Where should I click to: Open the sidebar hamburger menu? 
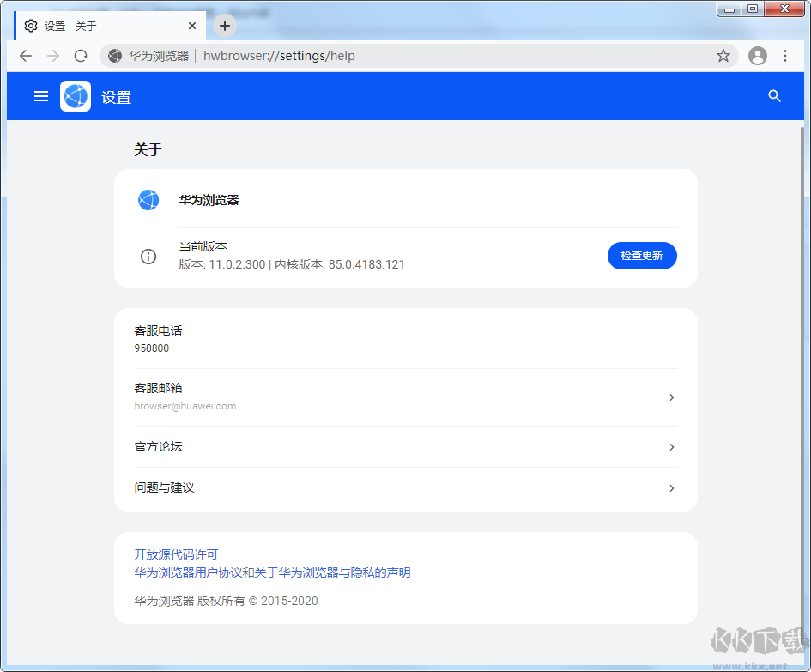click(40, 96)
